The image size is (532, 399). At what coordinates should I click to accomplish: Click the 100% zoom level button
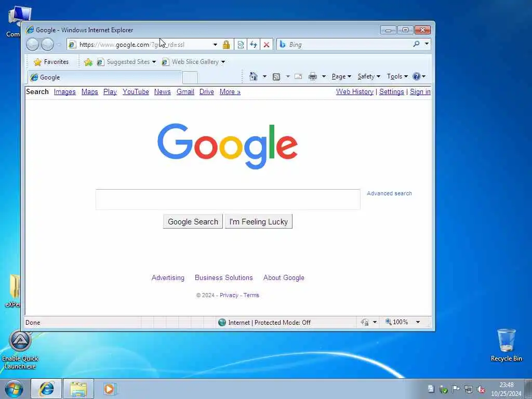(x=396, y=322)
